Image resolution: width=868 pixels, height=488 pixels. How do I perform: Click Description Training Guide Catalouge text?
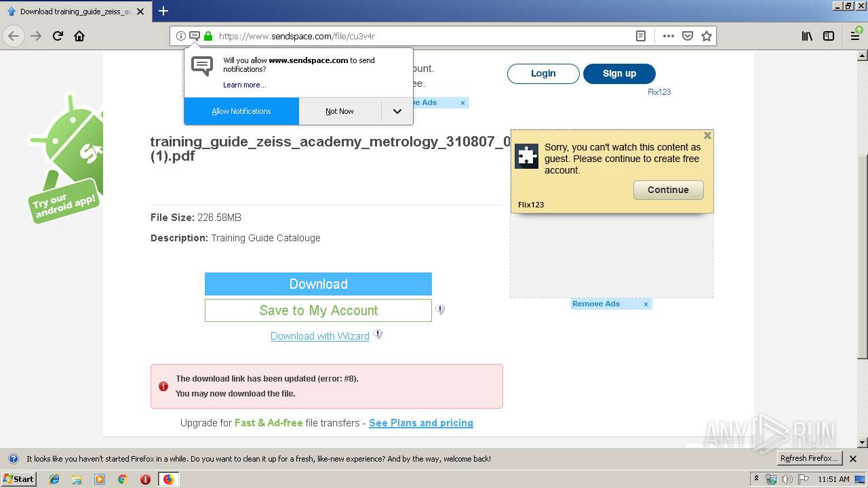click(x=235, y=238)
